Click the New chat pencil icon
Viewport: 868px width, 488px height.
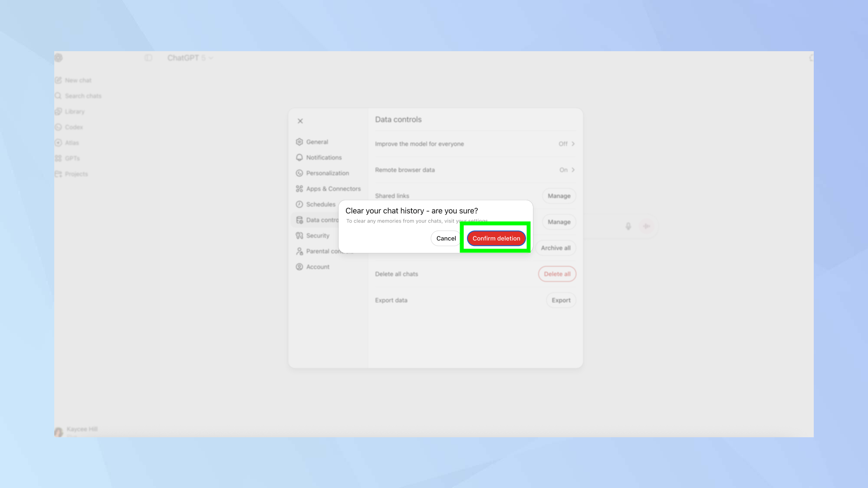pos(58,80)
